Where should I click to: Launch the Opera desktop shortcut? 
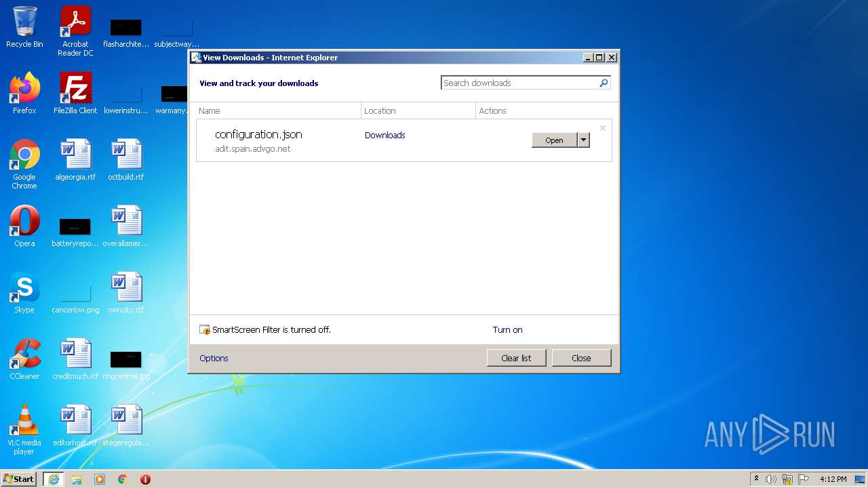(24, 226)
